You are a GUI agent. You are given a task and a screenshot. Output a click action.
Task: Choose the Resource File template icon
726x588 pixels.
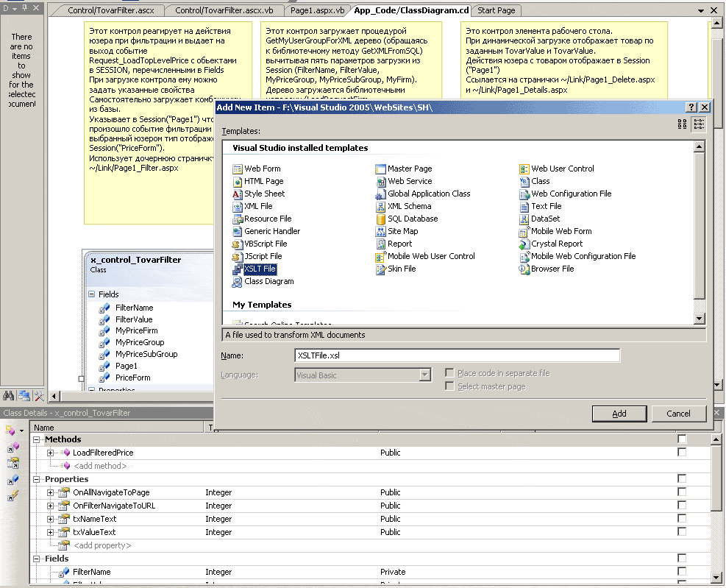coord(238,219)
